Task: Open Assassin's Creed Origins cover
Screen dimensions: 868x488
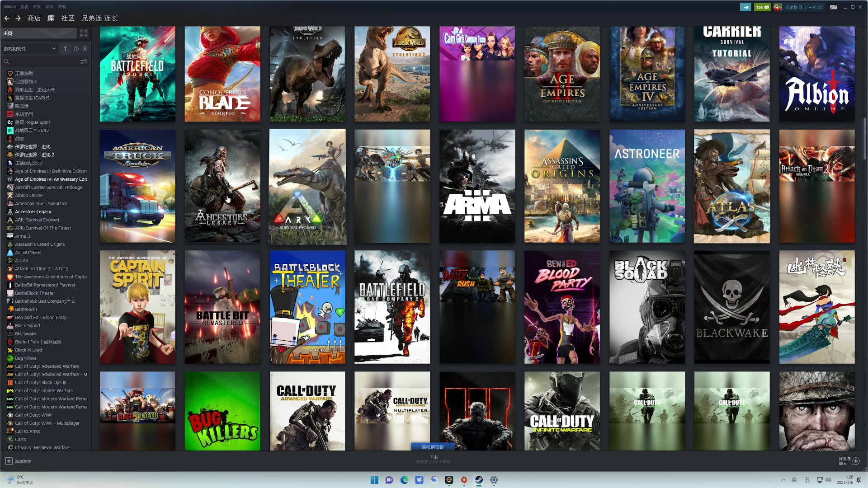Action: [562, 186]
